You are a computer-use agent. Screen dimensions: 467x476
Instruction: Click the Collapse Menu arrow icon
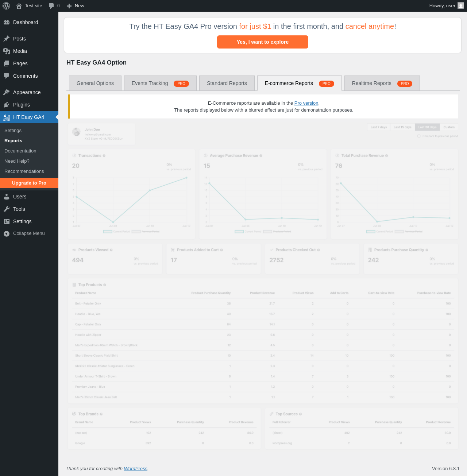[7, 233]
